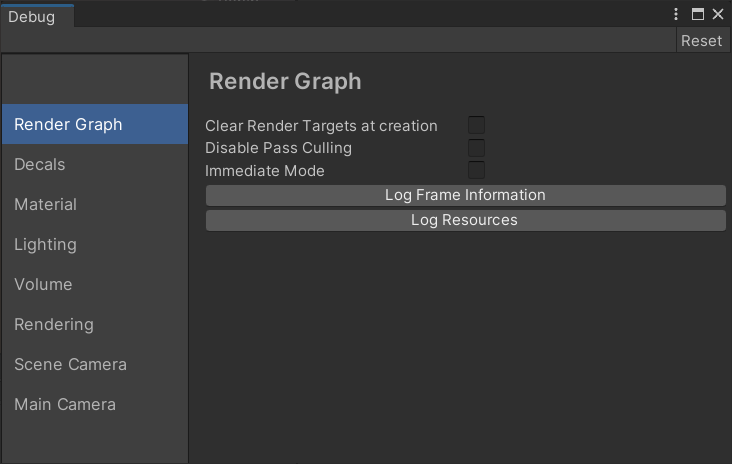This screenshot has height=464, width=732.
Task: Click the Log Resources button
Action: pyautogui.click(x=465, y=220)
